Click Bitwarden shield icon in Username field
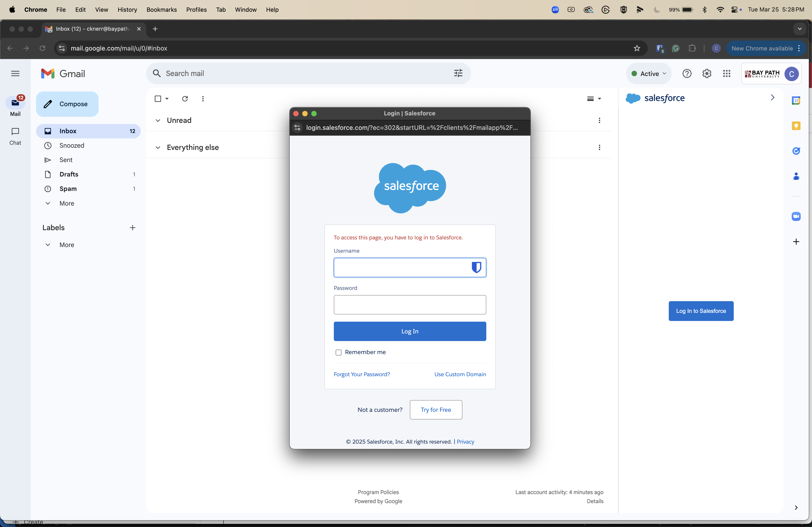Screen dimensions: 812x527 (476, 267)
